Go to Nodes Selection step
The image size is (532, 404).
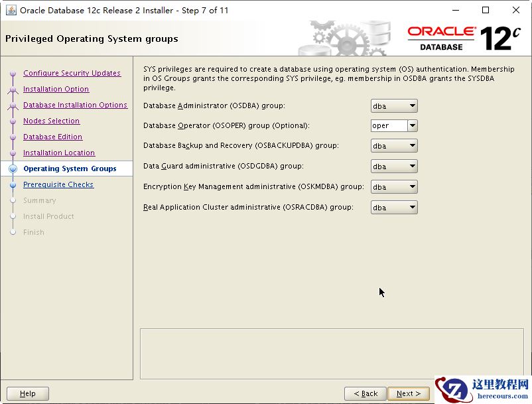(51, 121)
